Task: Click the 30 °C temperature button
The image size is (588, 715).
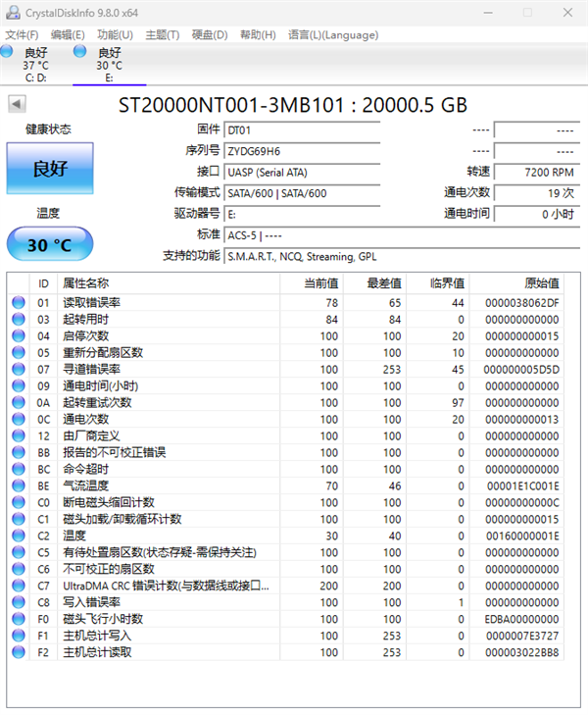Action: [x=50, y=245]
